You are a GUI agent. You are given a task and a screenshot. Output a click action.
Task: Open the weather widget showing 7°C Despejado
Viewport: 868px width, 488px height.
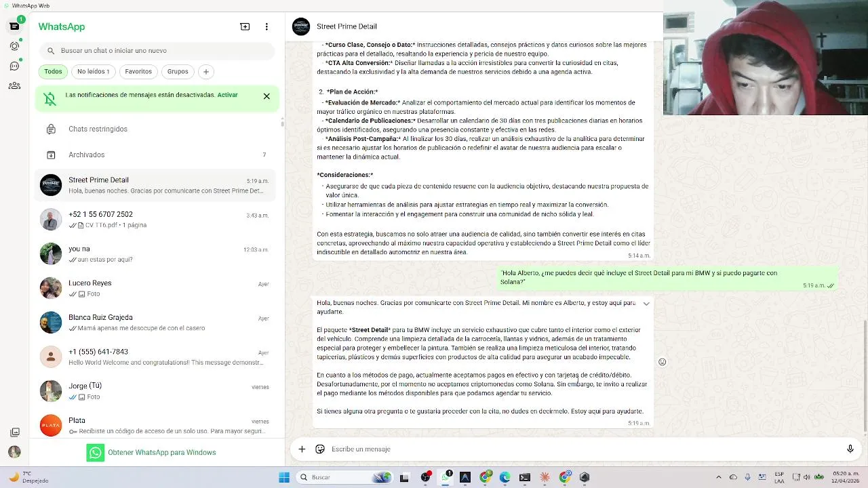(x=28, y=477)
